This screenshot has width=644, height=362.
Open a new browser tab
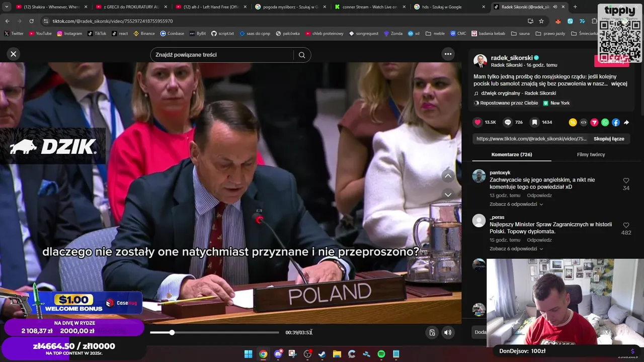pos(575,7)
